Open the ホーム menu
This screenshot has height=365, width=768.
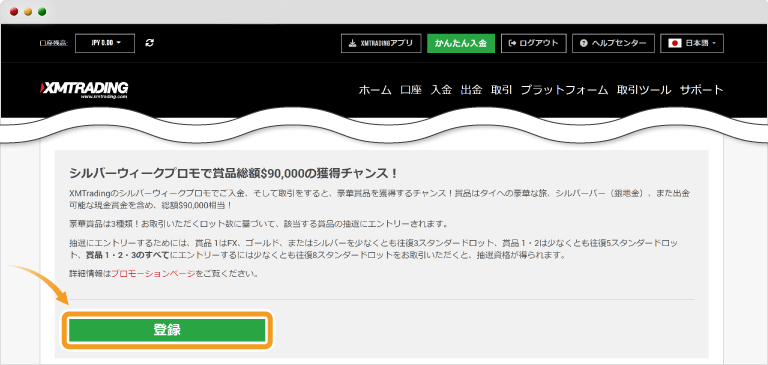click(375, 90)
